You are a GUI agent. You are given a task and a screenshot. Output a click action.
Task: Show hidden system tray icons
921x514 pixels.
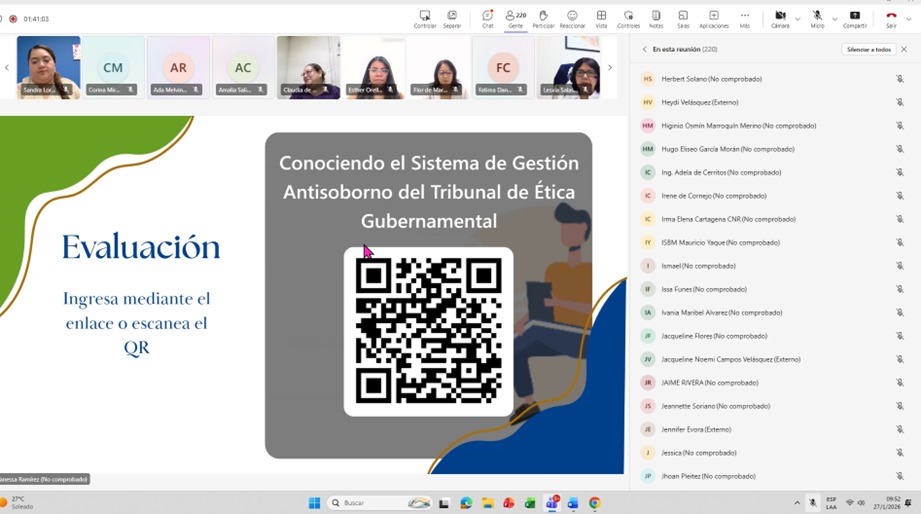click(797, 503)
